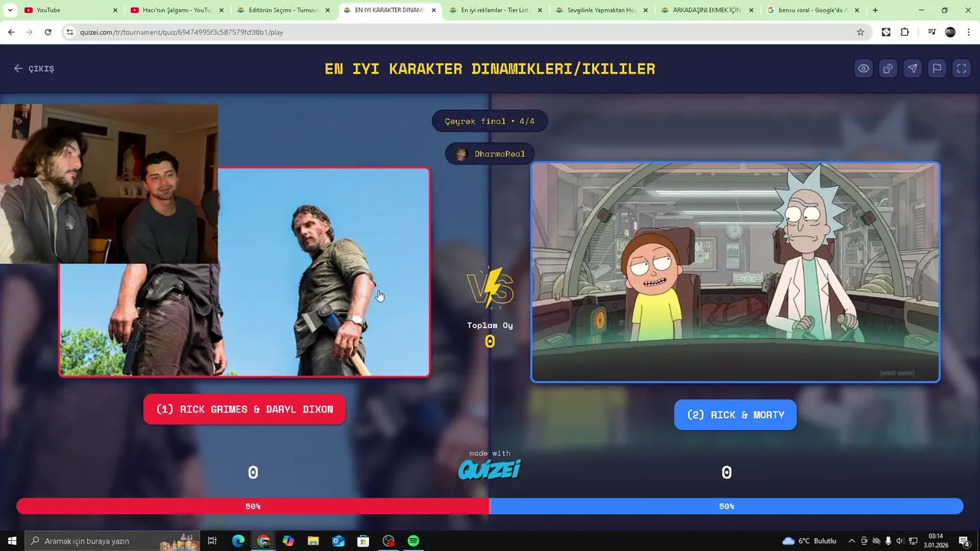Open media controls icon in Chrome toolbar
980x551 pixels.
pyautogui.click(x=932, y=32)
